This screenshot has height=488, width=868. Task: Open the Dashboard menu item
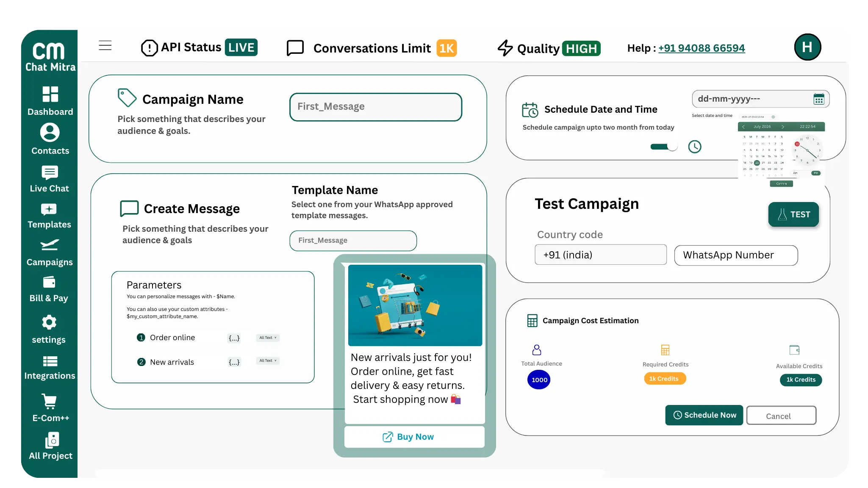click(50, 101)
